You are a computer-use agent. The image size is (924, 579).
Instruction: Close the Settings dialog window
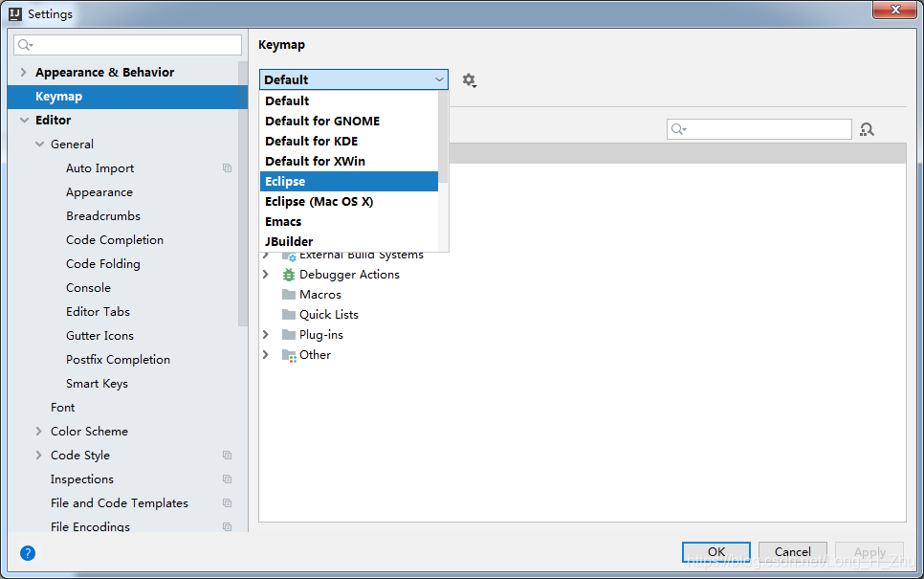pyautogui.click(x=894, y=10)
